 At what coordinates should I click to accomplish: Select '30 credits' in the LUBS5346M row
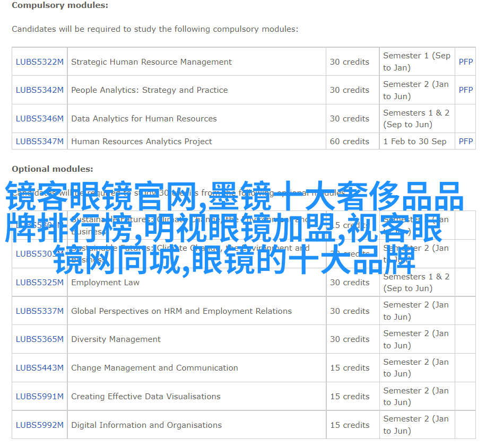[x=350, y=118]
